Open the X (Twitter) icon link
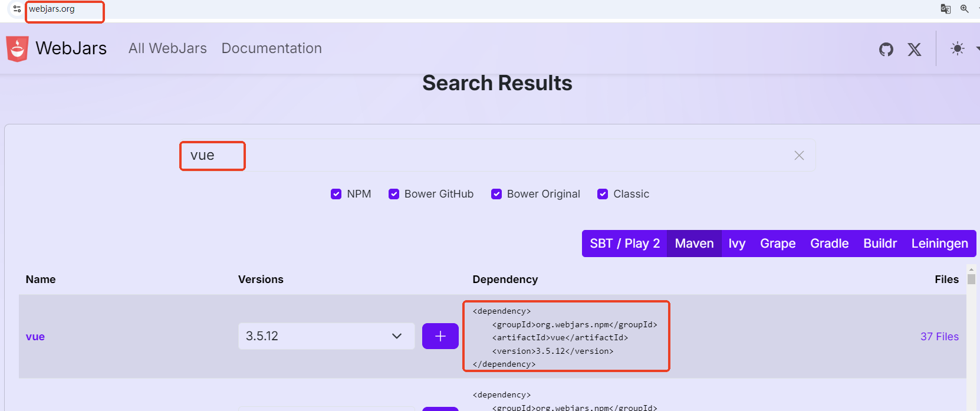 [914, 50]
